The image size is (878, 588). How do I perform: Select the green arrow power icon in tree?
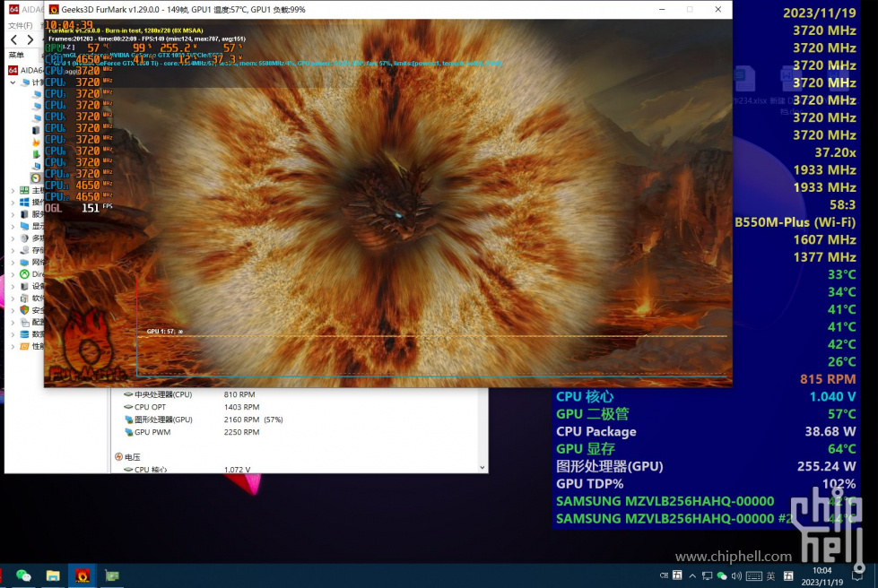[x=36, y=154]
